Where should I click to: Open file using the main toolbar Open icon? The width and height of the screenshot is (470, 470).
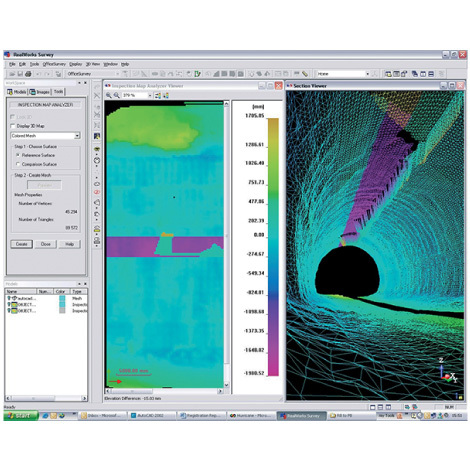[x=12, y=74]
